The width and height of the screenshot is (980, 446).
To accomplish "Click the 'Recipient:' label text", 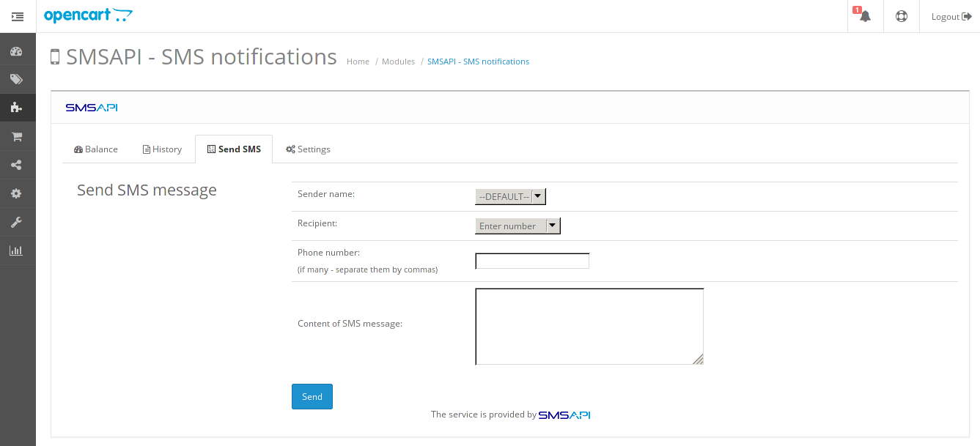I will click(317, 223).
